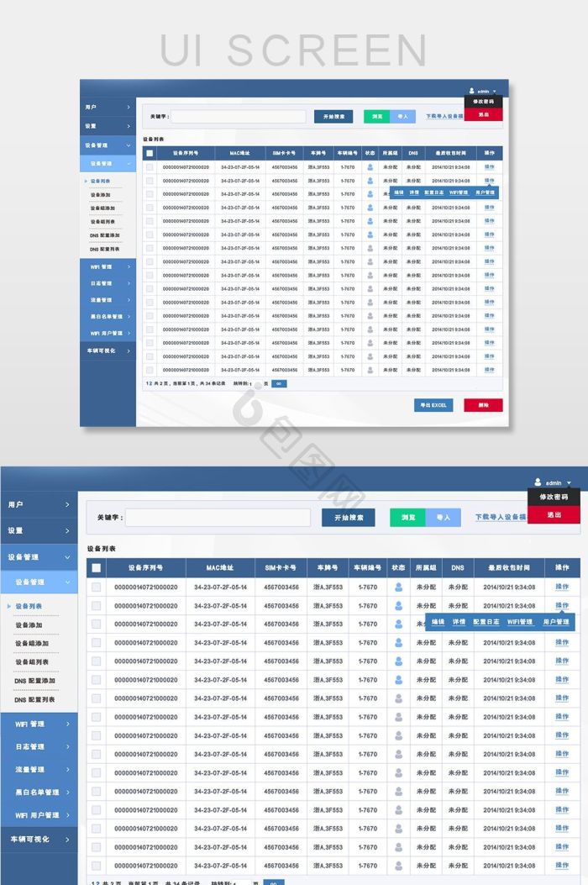
Task: Open the admin dropdown arrow in the enlarged view
Action: (569, 483)
